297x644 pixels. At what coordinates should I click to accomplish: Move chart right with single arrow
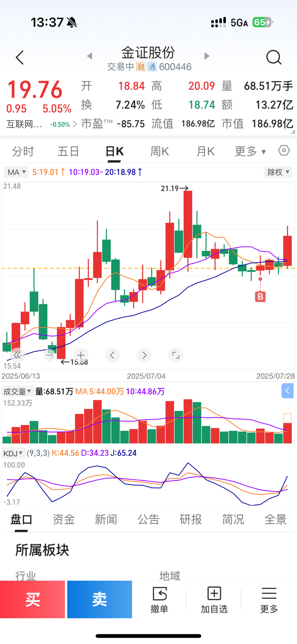coord(144,355)
